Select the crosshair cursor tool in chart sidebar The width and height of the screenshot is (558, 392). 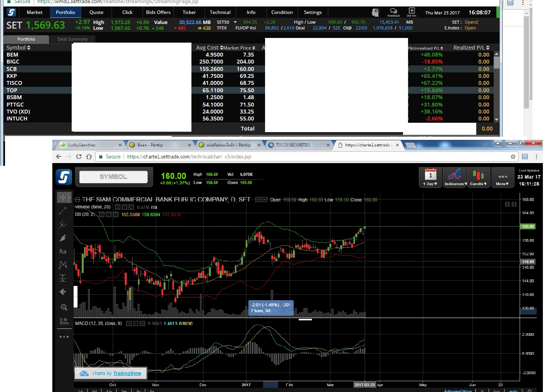[x=63, y=197]
